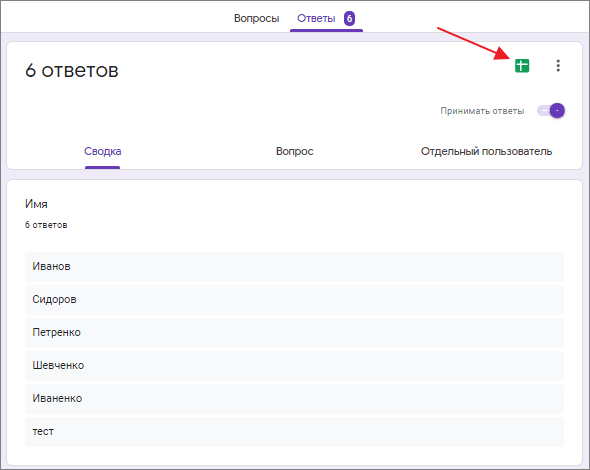
Task: Click the 6 ответов heading
Action: (x=72, y=70)
